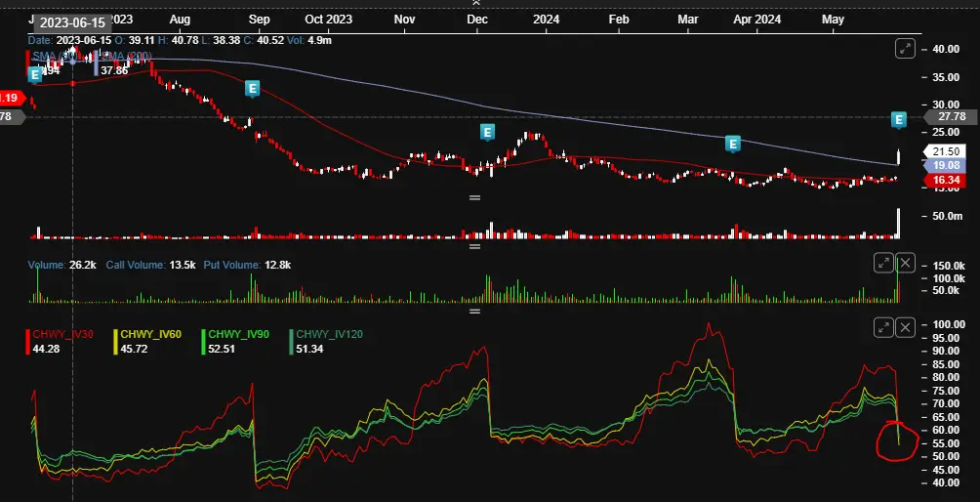Close the implied volatility panel
Viewport: 980px width, 502px height.
click(905, 327)
